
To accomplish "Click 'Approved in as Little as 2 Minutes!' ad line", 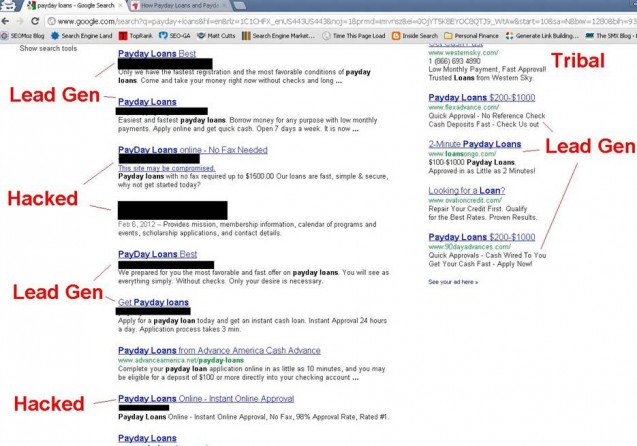I will (481, 171).
